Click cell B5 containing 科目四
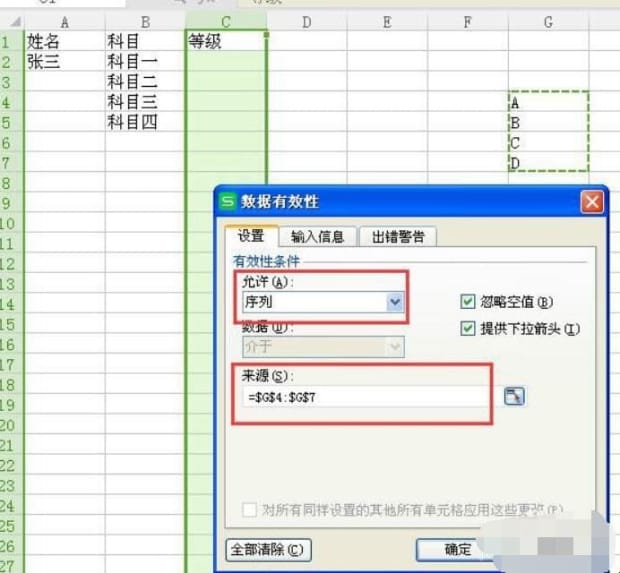The image size is (620, 573). click(145, 122)
